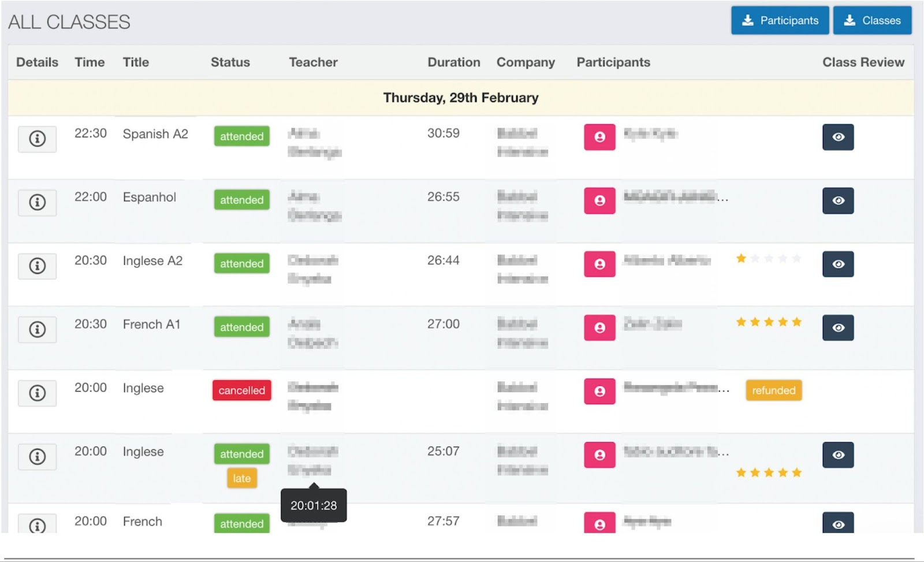Select the Status column header
Viewport: 924px width, 562px height.
[230, 62]
